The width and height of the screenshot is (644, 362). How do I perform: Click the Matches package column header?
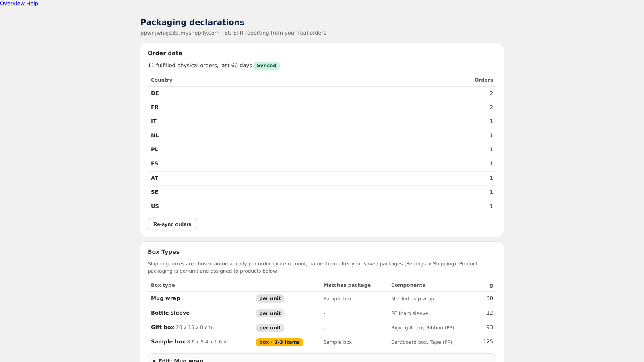click(x=347, y=285)
